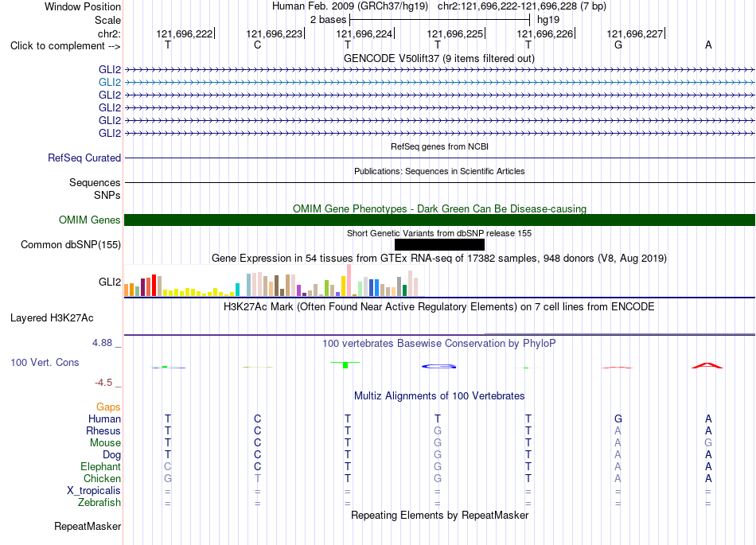The image size is (756, 545).
Task: Click the Sequences track label
Action: (x=95, y=183)
